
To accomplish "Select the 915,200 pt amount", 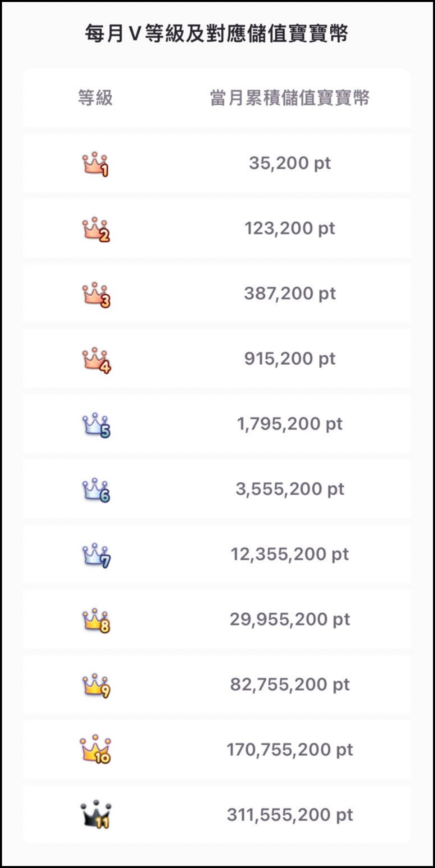I will [x=289, y=358].
